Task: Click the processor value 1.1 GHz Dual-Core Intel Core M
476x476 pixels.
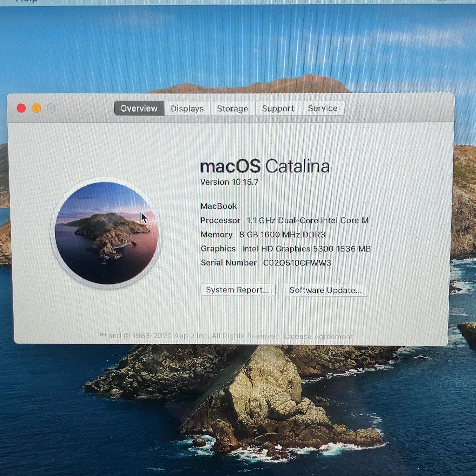Action: coord(308,220)
